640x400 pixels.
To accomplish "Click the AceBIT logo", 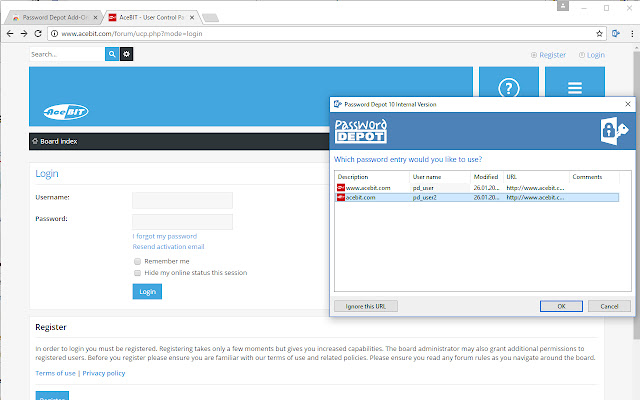I will click(x=68, y=112).
